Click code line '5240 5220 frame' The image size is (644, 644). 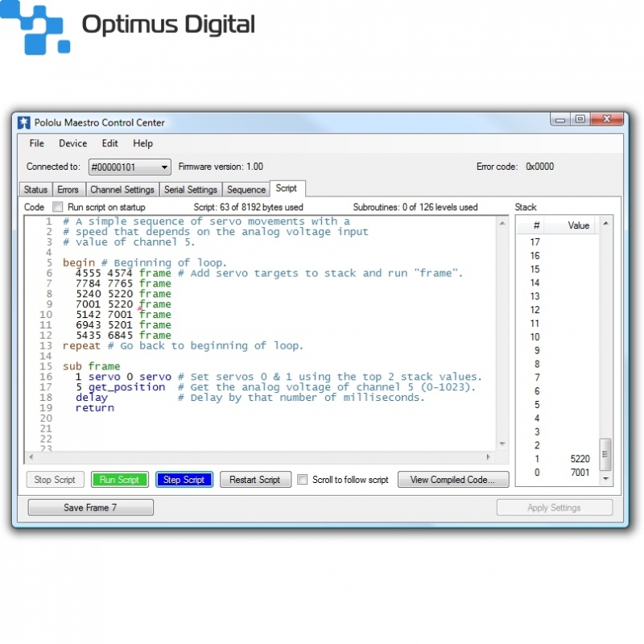[x=123, y=294]
